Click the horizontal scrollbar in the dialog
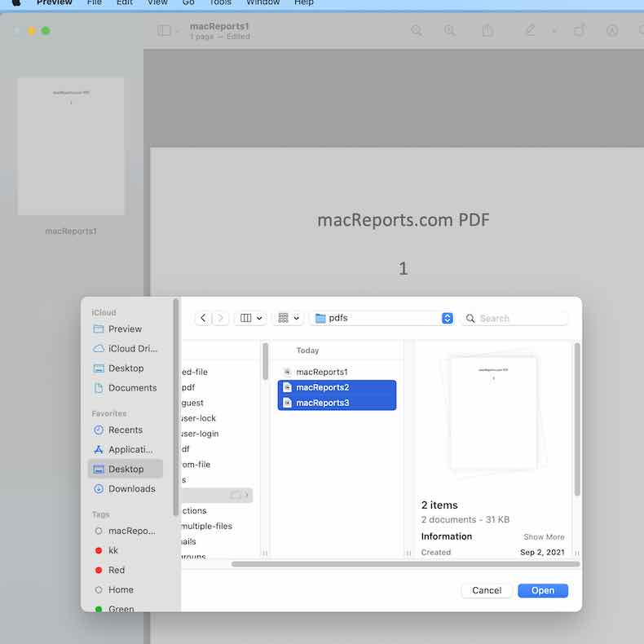 coord(405,564)
